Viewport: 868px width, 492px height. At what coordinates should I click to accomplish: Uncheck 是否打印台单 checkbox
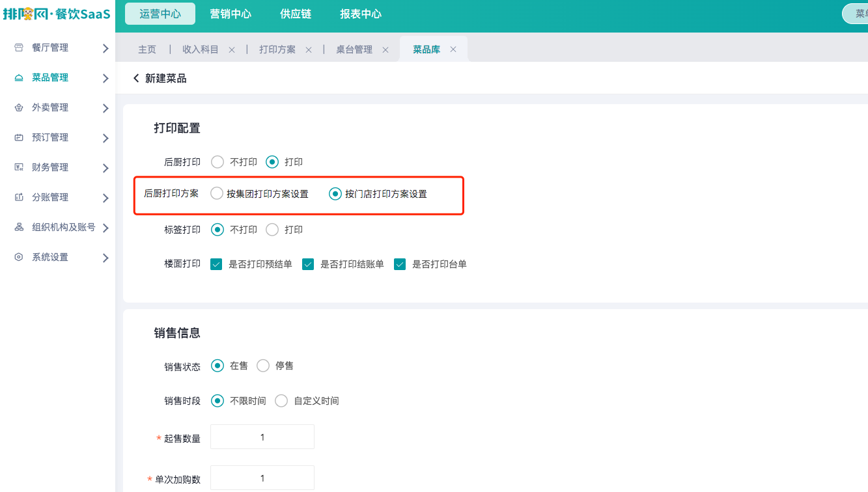pos(400,264)
